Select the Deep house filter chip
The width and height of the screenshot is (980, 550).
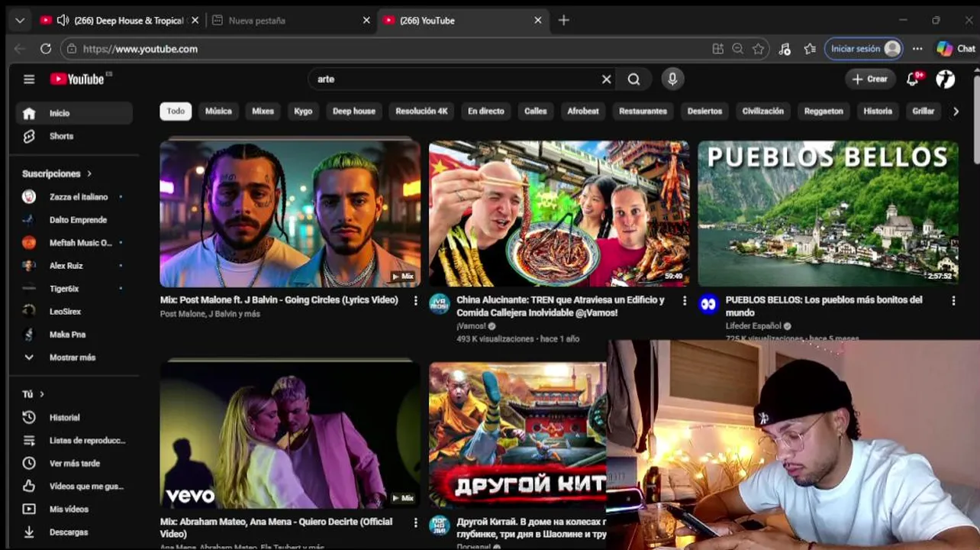click(x=354, y=112)
